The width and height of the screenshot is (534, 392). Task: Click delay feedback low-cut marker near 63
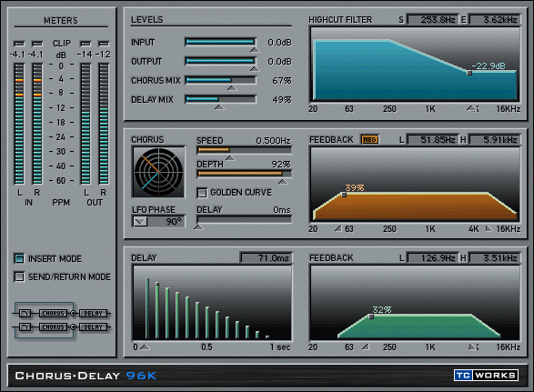366,347
